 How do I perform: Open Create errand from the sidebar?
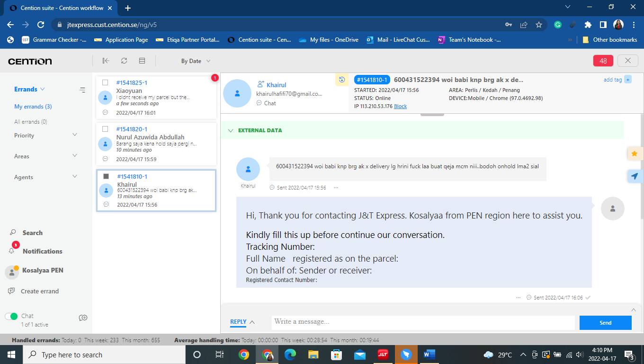[x=40, y=291]
